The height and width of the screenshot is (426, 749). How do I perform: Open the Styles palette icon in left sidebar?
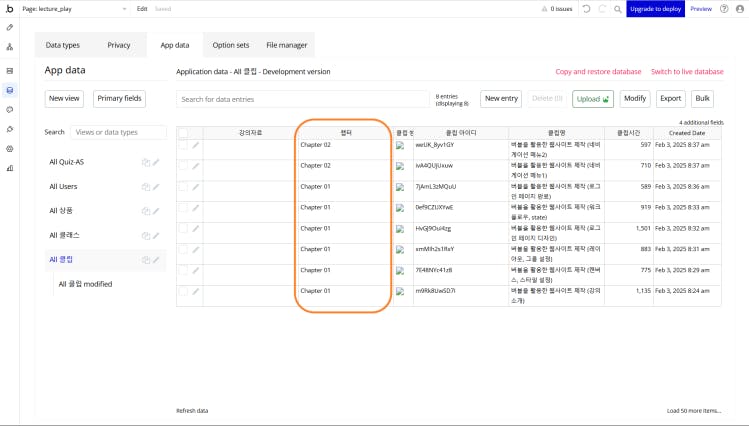10,110
